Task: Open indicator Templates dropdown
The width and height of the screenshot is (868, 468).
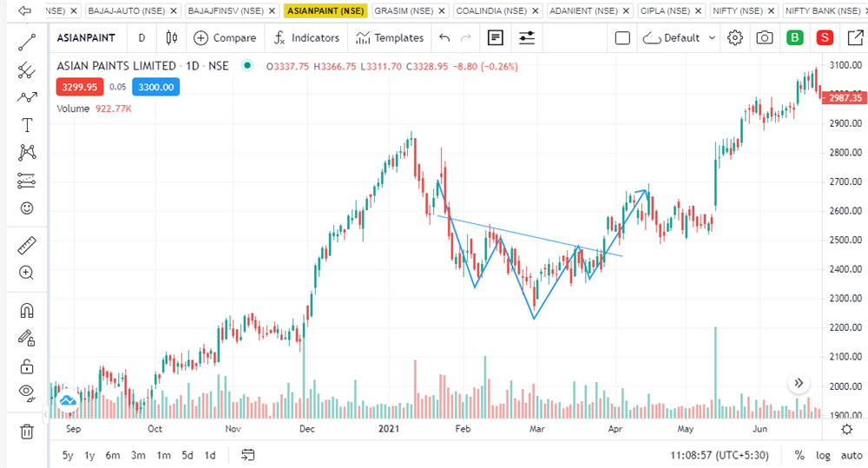Action: [x=390, y=37]
